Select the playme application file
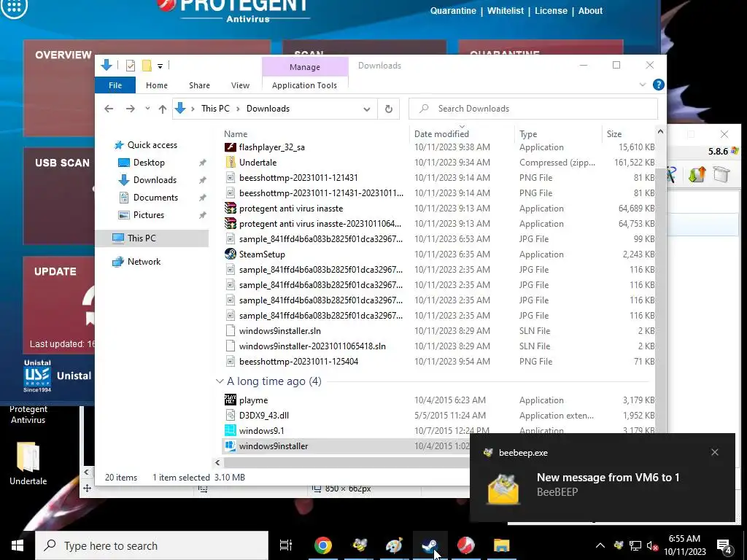The height and width of the screenshot is (560, 747). [x=253, y=400]
